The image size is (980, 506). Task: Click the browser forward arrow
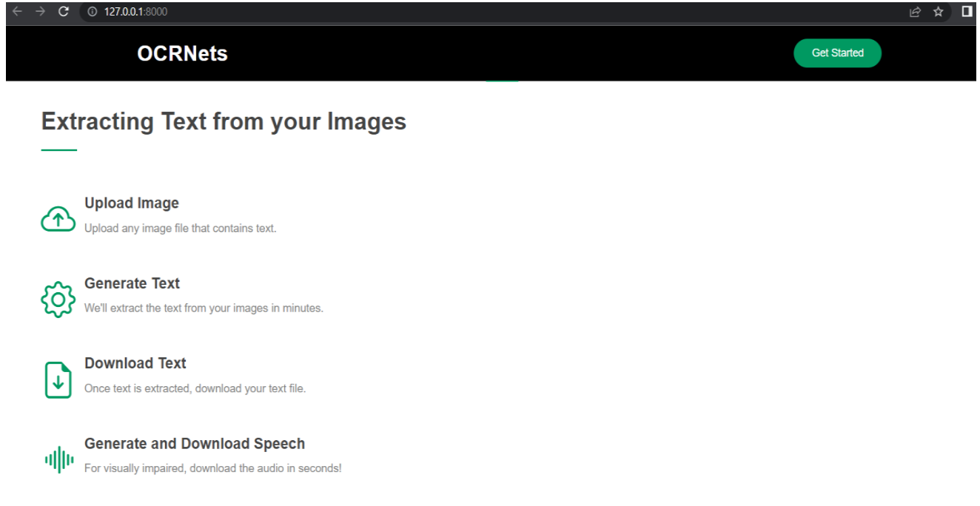tap(40, 12)
